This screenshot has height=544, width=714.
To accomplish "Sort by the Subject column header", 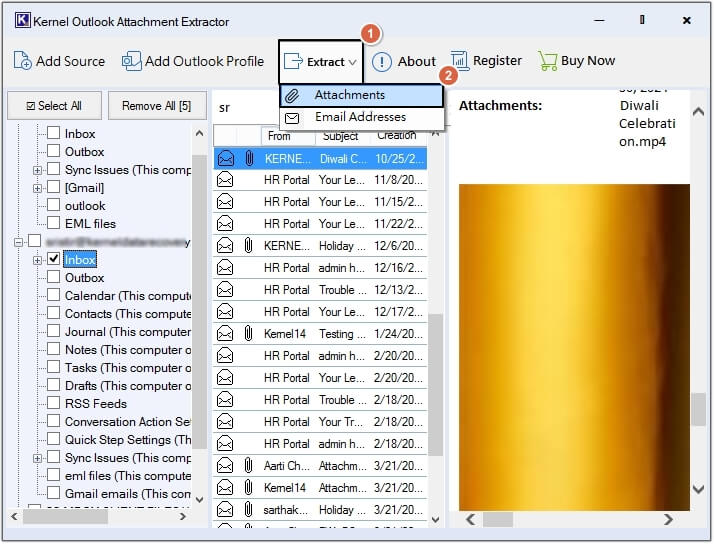I will (341, 136).
